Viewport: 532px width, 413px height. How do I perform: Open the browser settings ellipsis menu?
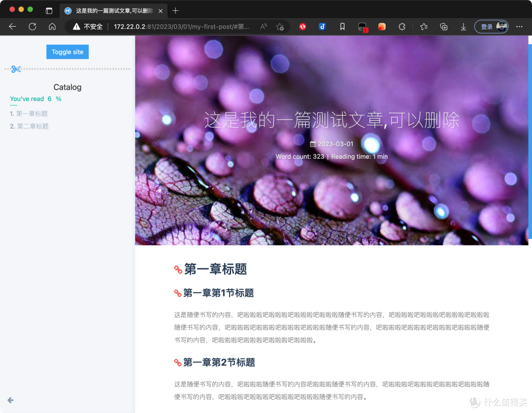[x=519, y=27]
